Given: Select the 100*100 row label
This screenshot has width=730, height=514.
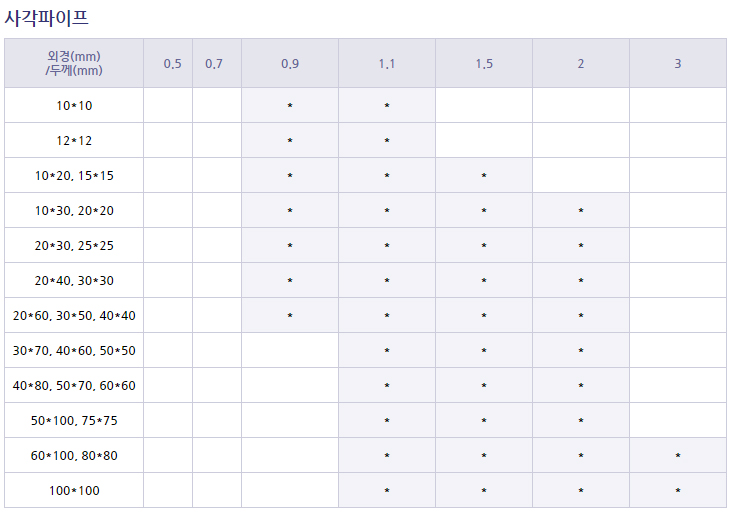Looking at the screenshot, I should [x=74, y=490].
